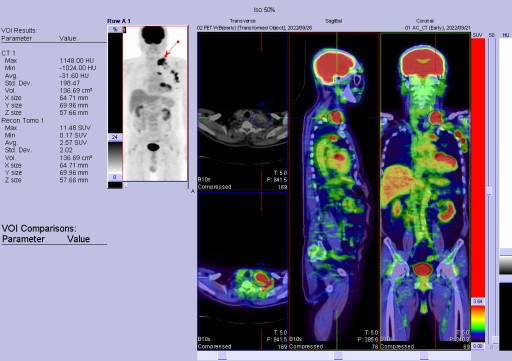Image resolution: width=512 pixels, height=361 pixels.
Task: Click the Iso: 50% label
Action: [x=264, y=10]
